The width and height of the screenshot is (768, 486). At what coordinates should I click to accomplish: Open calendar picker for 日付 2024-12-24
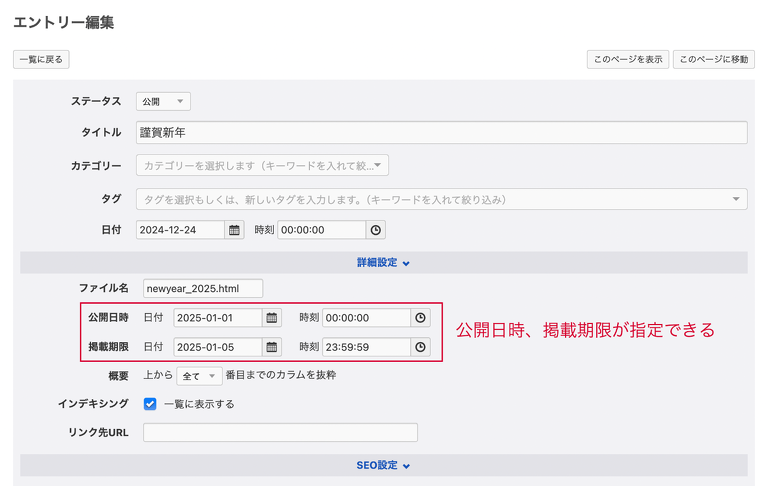(x=235, y=230)
